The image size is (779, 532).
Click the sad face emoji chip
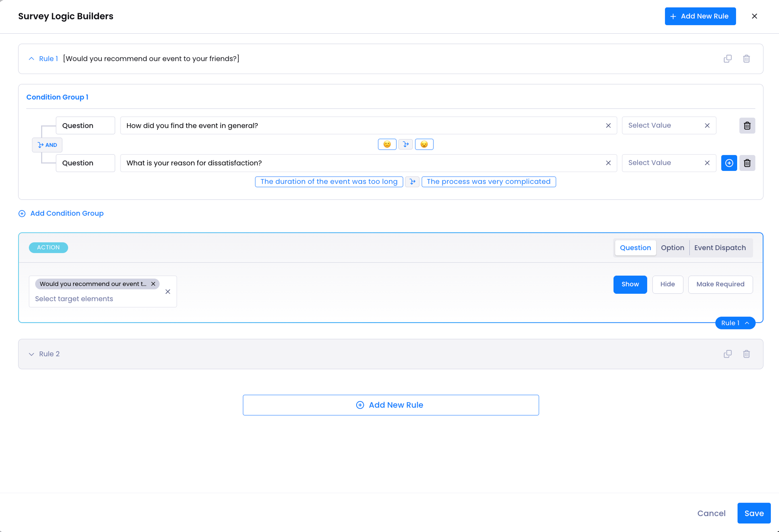click(424, 144)
